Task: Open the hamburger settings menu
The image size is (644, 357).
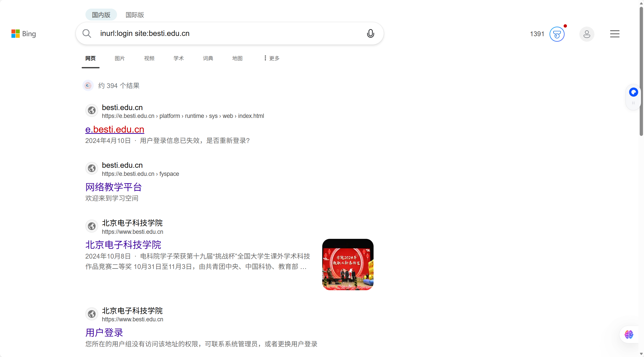Action: point(614,34)
